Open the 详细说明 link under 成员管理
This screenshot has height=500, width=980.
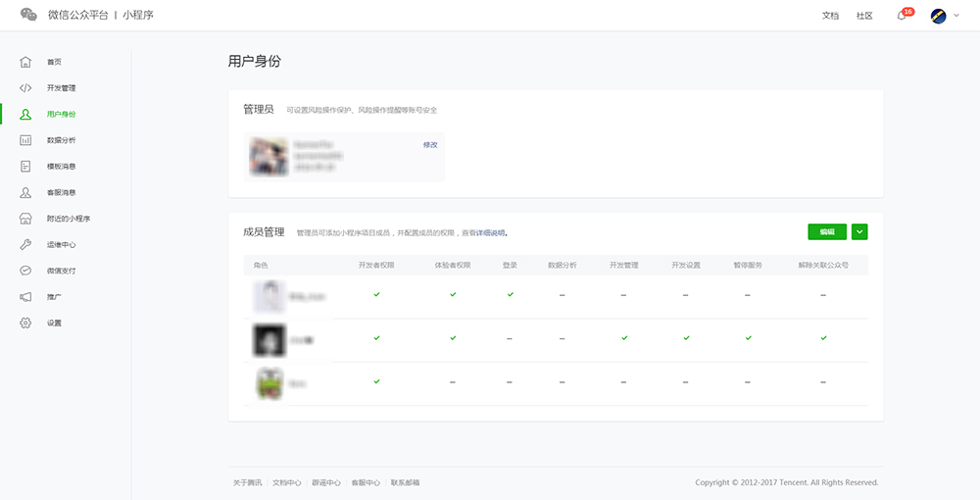[490, 233]
